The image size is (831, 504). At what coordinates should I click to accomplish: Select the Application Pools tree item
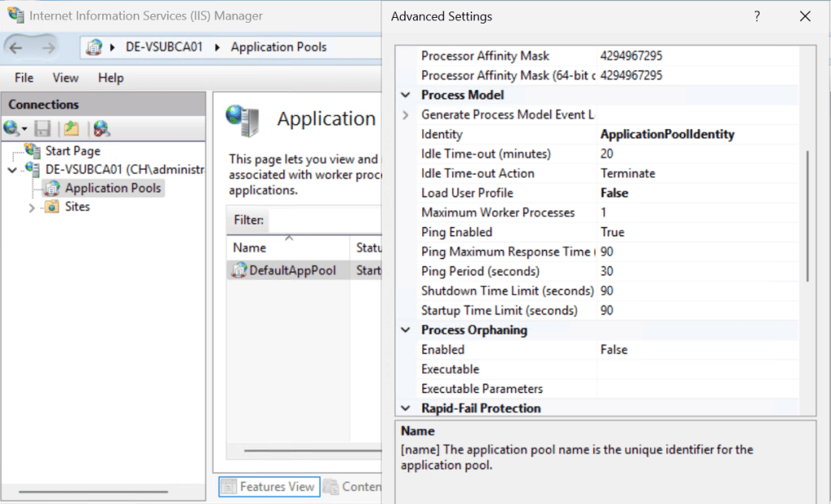tap(113, 188)
